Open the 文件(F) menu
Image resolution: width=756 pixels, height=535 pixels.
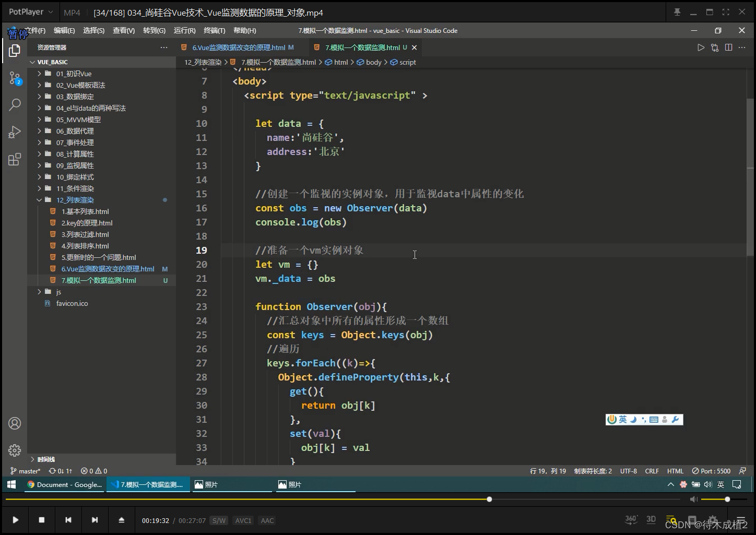pyautogui.click(x=35, y=31)
